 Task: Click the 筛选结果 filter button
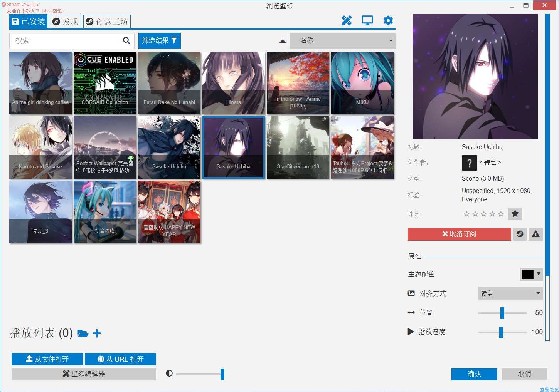[159, 40]
